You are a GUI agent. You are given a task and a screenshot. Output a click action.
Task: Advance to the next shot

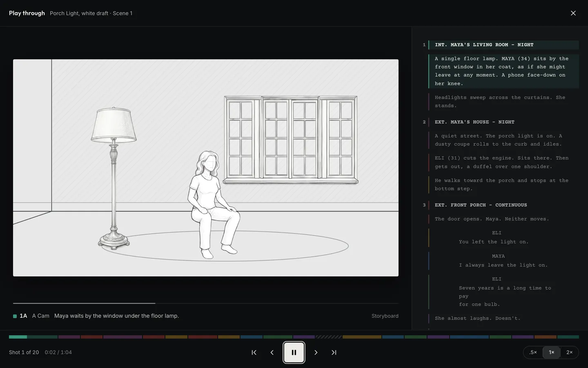316,352
